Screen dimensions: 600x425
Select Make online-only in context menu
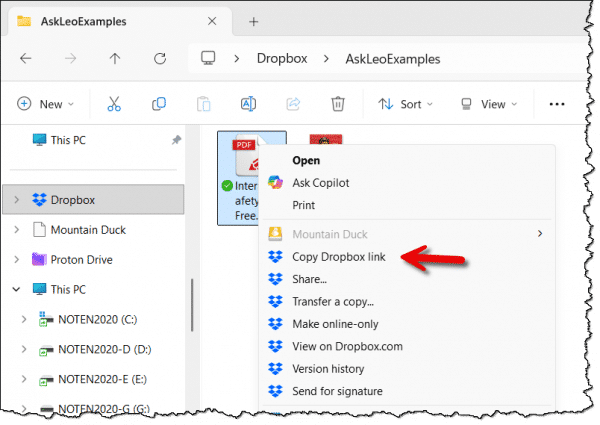[x=334, y=324]
